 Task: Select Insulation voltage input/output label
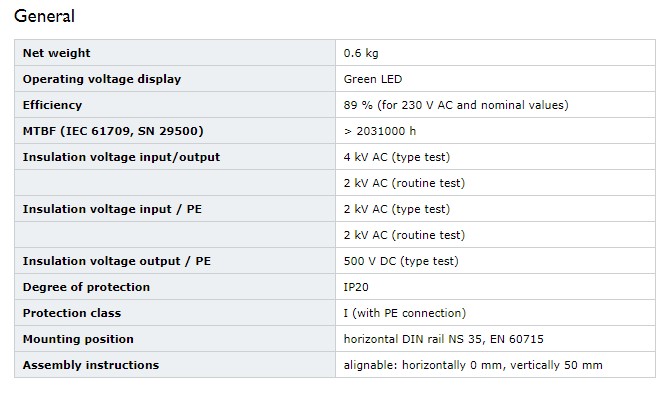121,157
